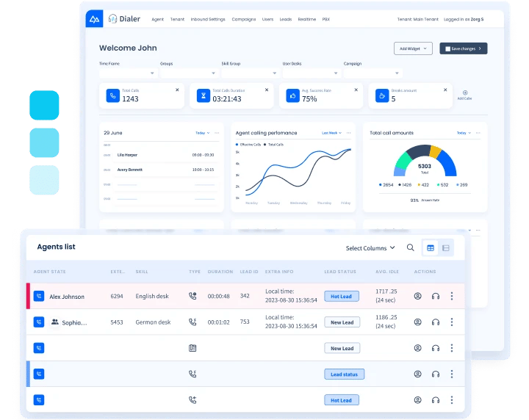Click the Save changes button arrow
The height and width of the screenshot is (420, 529).
point(480,48)
